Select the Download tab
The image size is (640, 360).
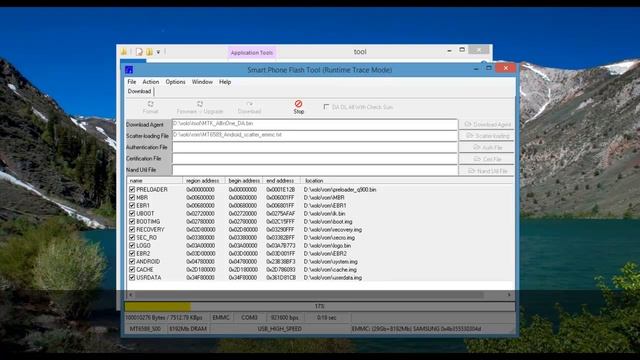click(x=140, y=91)
